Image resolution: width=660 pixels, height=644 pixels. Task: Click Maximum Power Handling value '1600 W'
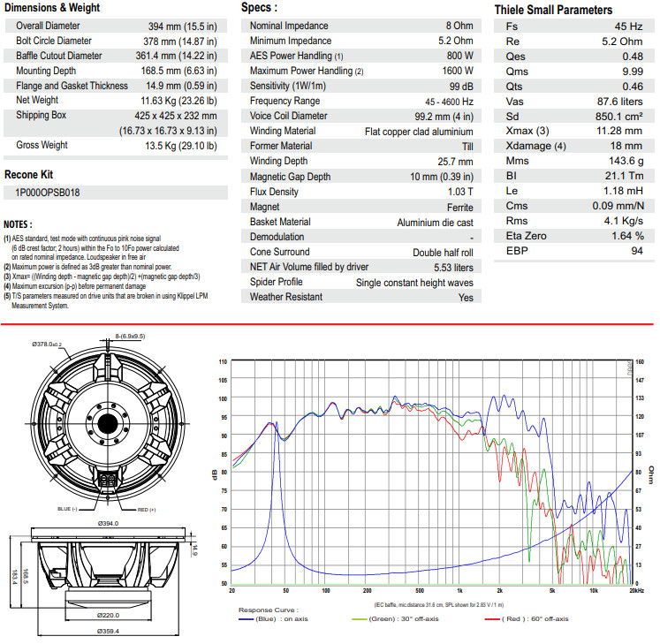point(458,71)
